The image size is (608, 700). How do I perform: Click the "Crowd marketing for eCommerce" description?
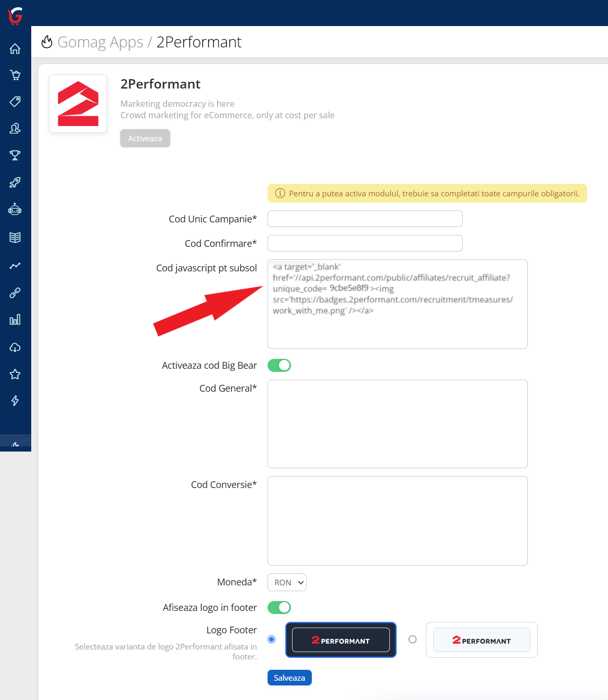point(227,115)
